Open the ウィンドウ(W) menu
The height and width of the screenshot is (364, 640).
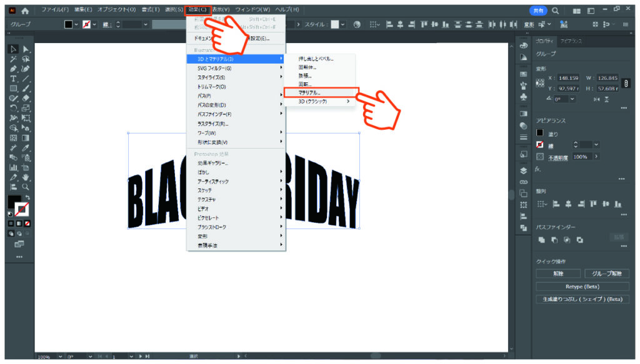coord(252,9)
